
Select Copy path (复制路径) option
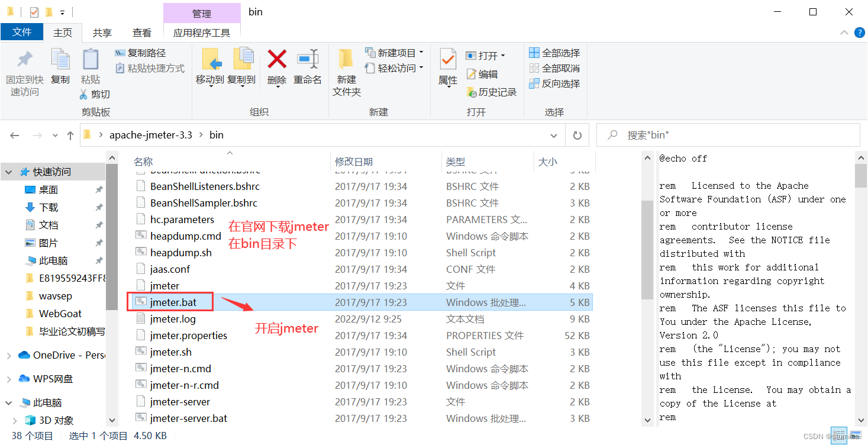click(x=140, y=53)
